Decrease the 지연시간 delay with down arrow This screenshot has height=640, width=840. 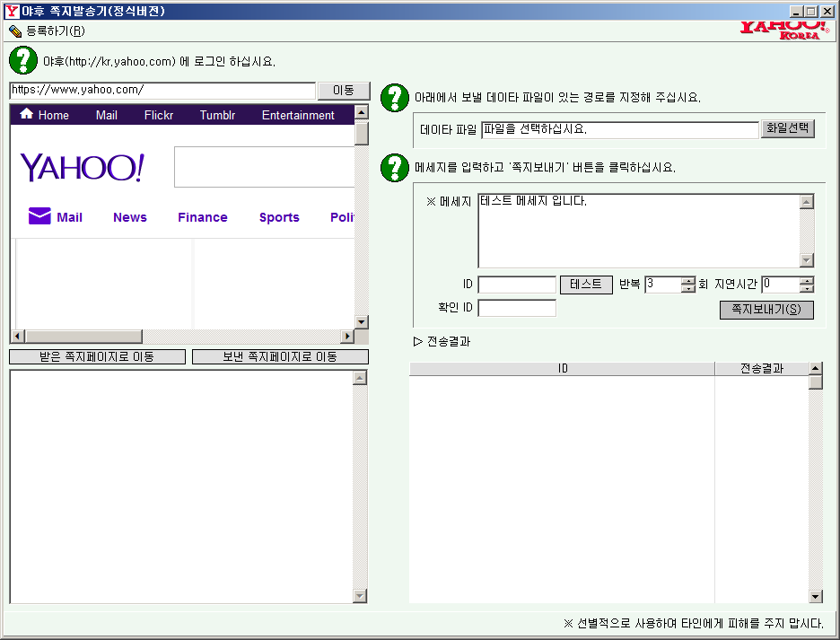click(x=806, y=289)
